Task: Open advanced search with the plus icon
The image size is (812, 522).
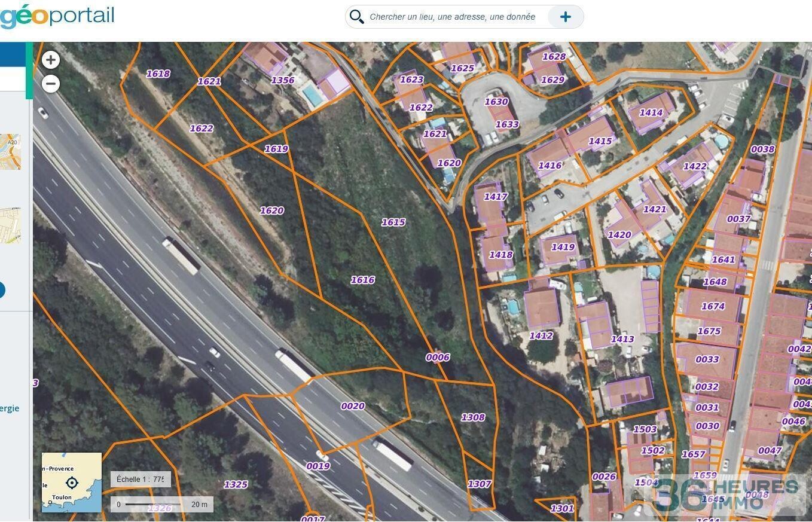Action: (565, 17)
